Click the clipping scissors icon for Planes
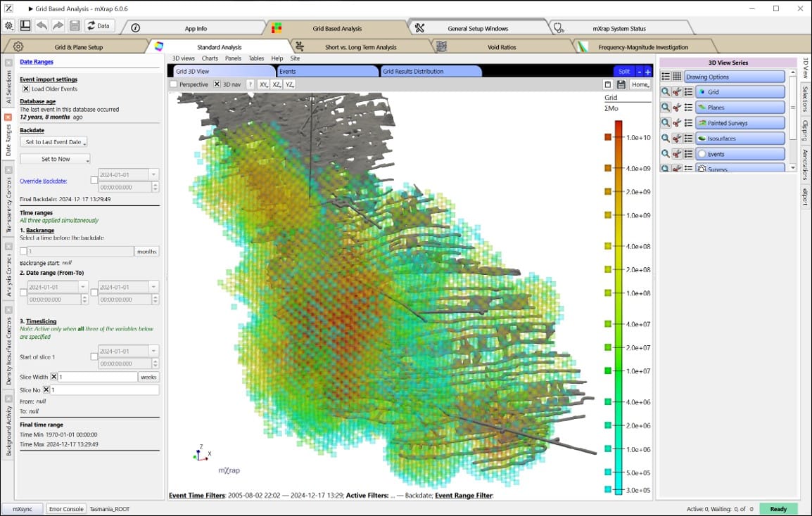 point(676,107)
